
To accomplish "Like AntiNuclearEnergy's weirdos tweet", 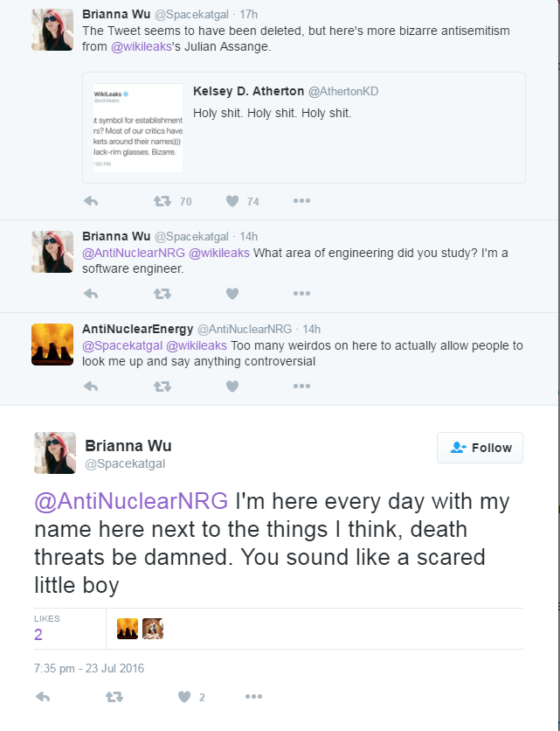I will coord(232,386).
